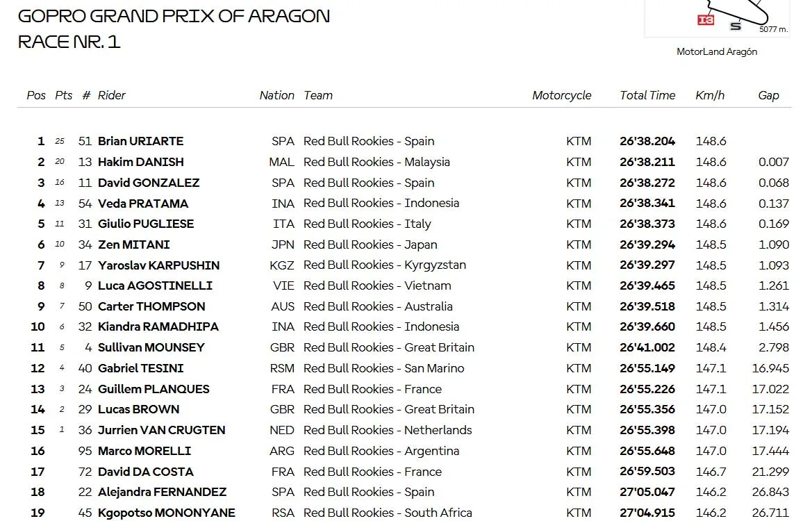The height and width of the screenshot is (521, 812).
Task: Click the red 13 marker on track map
Action: coord(706,19)
